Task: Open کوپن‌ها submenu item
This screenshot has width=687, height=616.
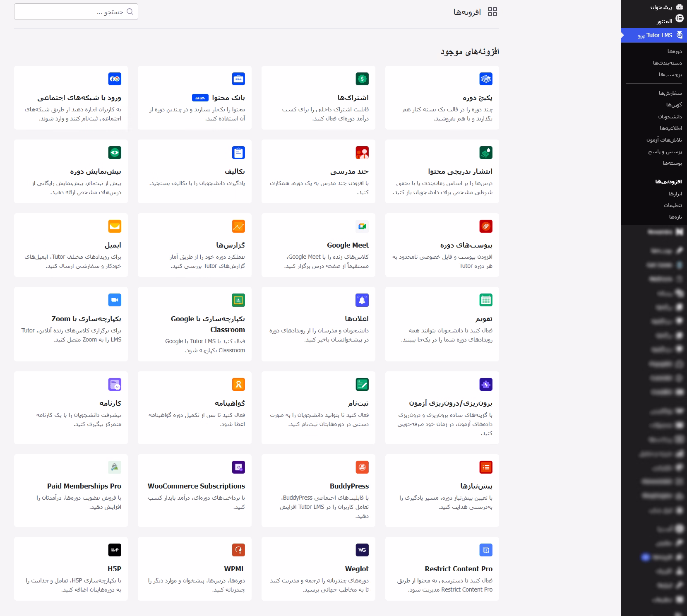Action: (x=674, y=105)
